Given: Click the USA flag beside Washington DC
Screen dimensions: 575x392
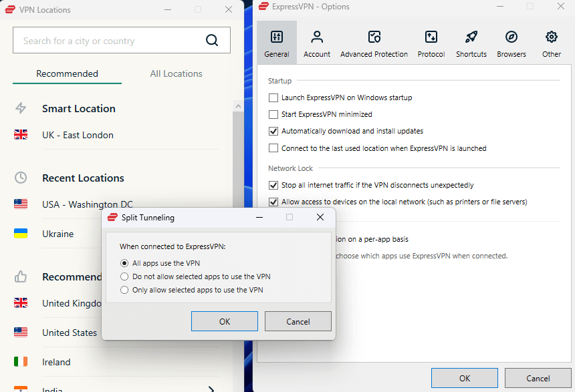Looking at the screenshot, I should [x=21, y=204].
